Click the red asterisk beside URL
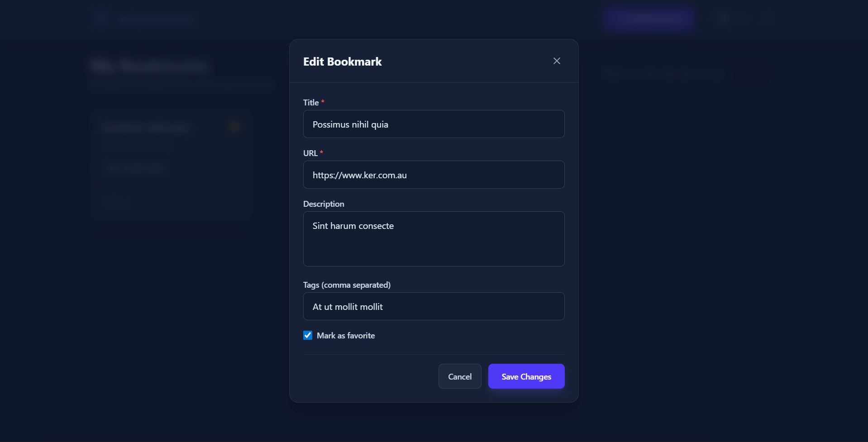The image size is (868, 442). 321,152
